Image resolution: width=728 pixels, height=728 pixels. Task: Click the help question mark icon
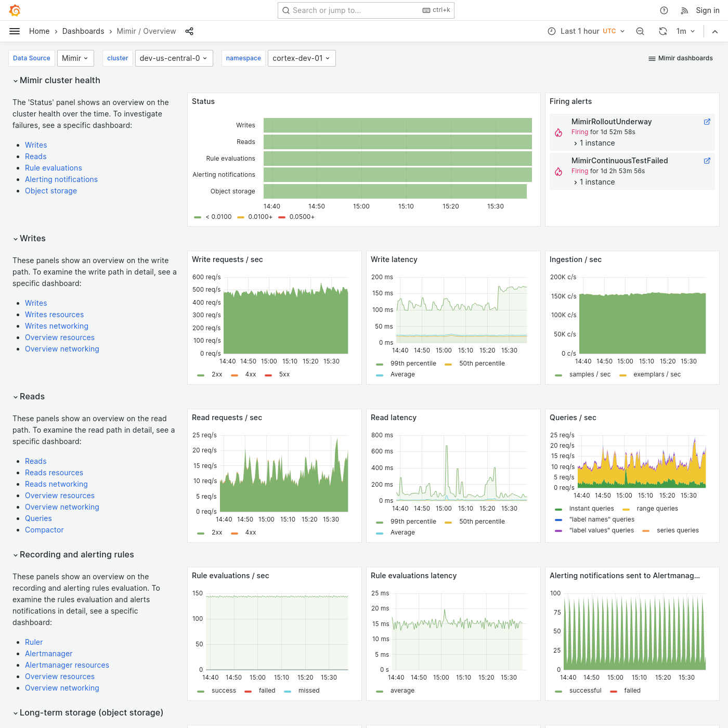pos(664,10)
